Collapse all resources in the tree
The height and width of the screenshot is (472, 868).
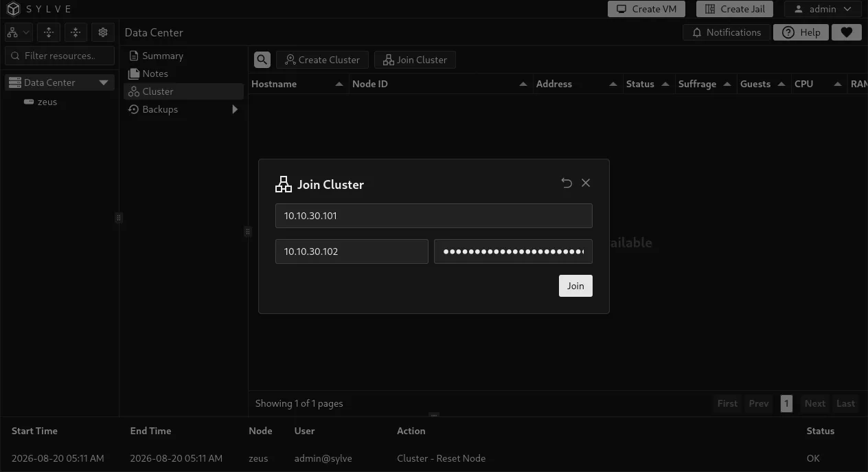[76, 32]
